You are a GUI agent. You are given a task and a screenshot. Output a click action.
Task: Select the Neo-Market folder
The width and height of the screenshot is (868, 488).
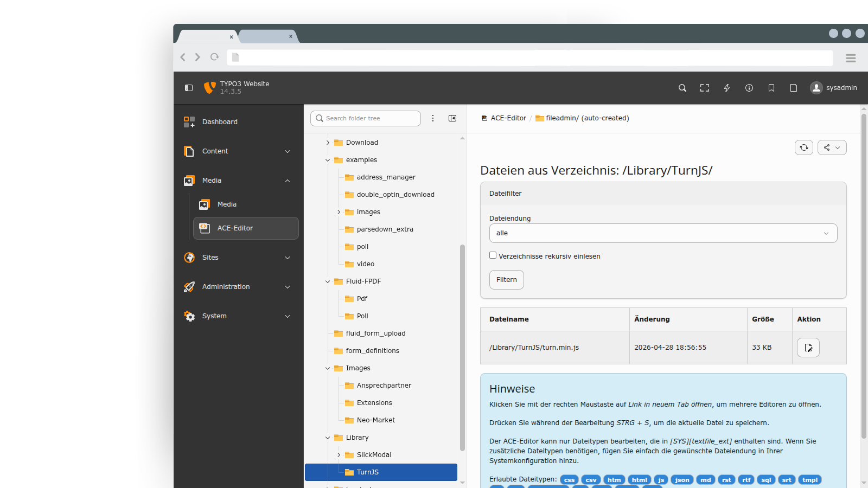pyautogui.click(x=375, y=420)
